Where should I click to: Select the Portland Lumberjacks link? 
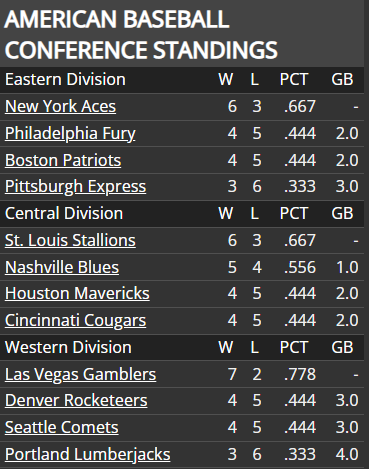point(88,455)
